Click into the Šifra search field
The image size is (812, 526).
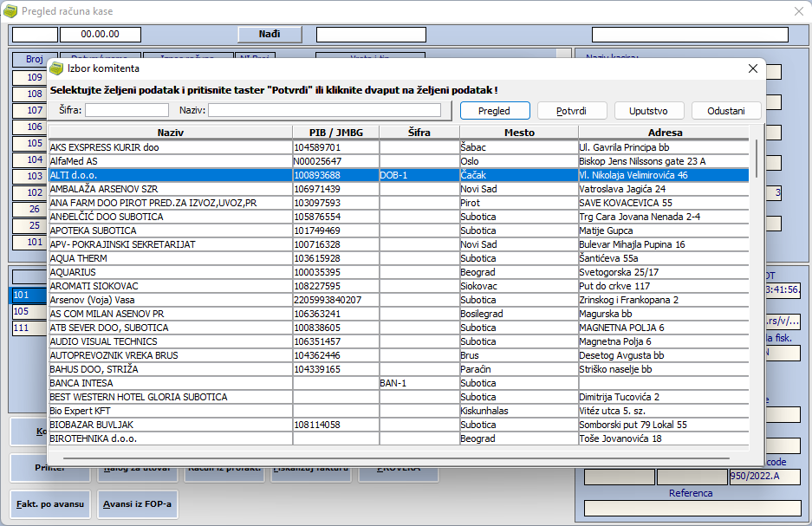[127, 110]
